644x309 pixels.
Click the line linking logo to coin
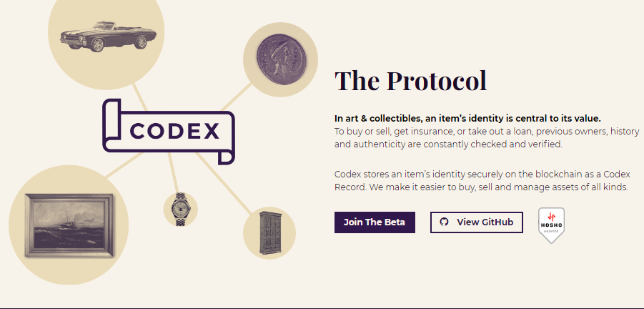pyautogui.click(x=237, y=97)
